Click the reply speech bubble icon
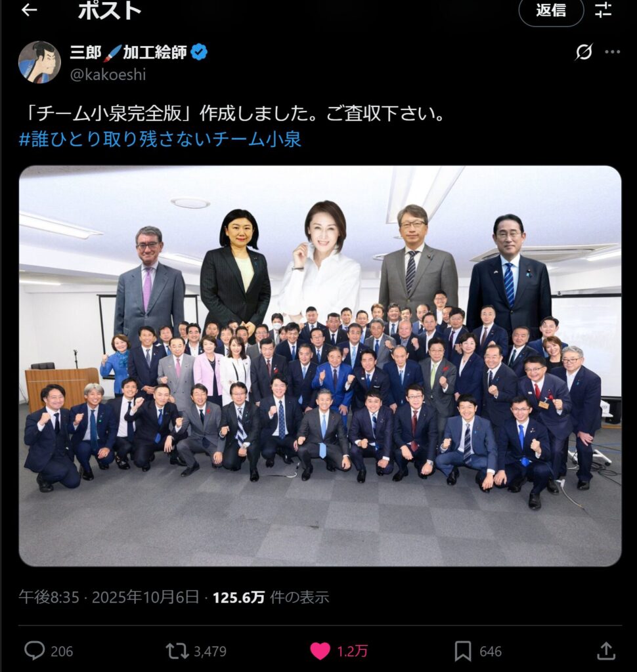 pyautogui.click(x=34, y=650)
